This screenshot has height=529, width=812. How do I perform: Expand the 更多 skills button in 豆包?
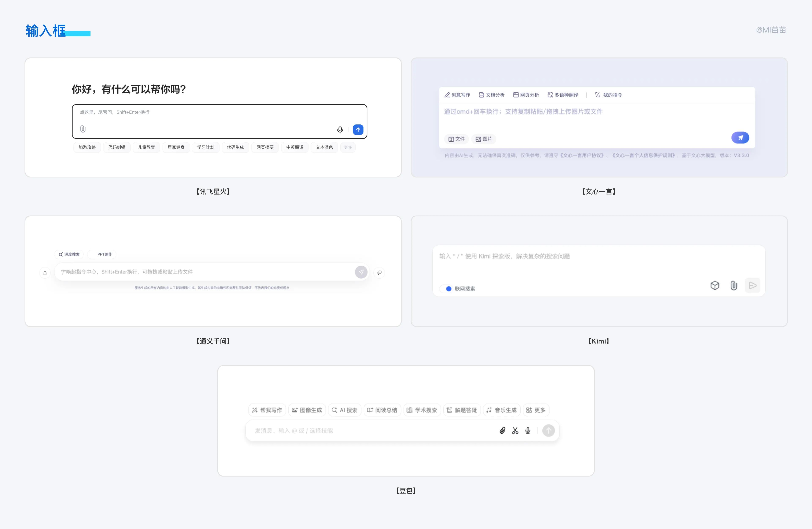[x=536, y=410]
